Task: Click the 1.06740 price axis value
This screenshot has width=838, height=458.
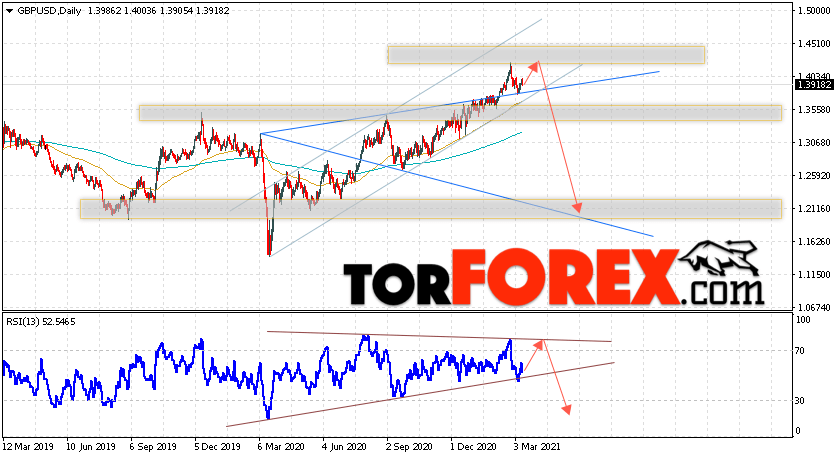Action: click(x=814, y=308)
